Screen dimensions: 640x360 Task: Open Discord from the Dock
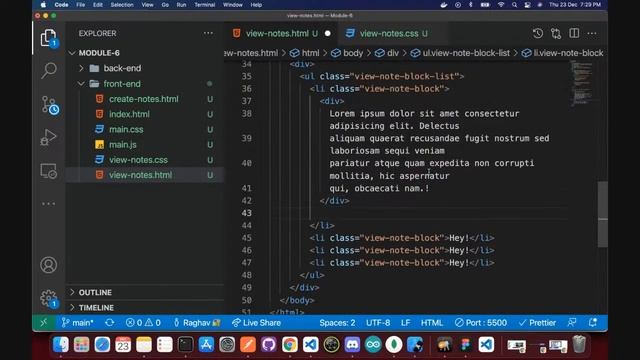click(x=352, y=344)
